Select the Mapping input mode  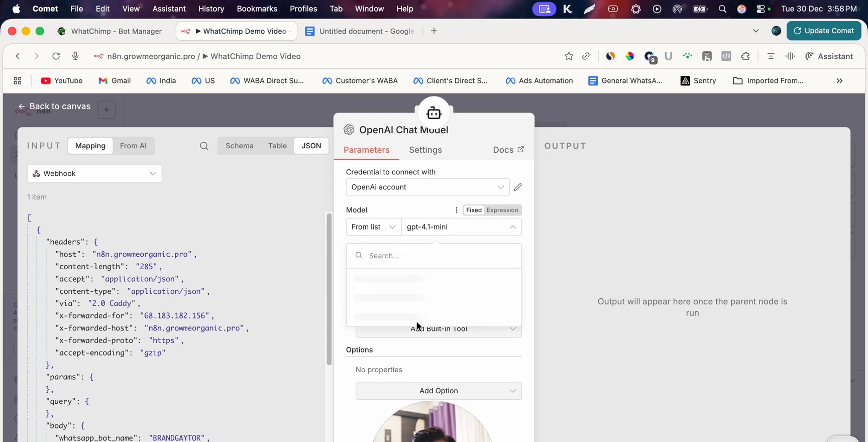tap(90, 146)
